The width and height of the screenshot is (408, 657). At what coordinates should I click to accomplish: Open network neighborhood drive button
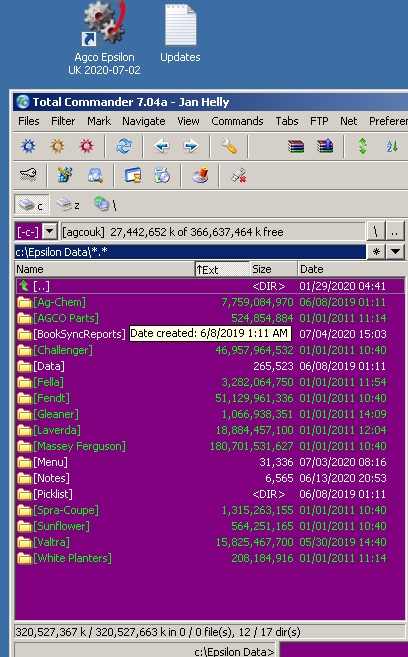point(104,205)
